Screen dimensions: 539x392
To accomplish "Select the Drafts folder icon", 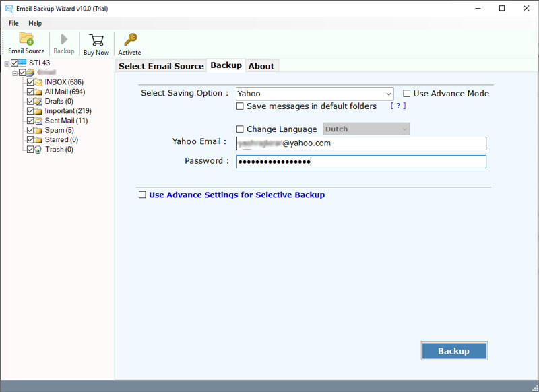I will [x=39, y=102].
